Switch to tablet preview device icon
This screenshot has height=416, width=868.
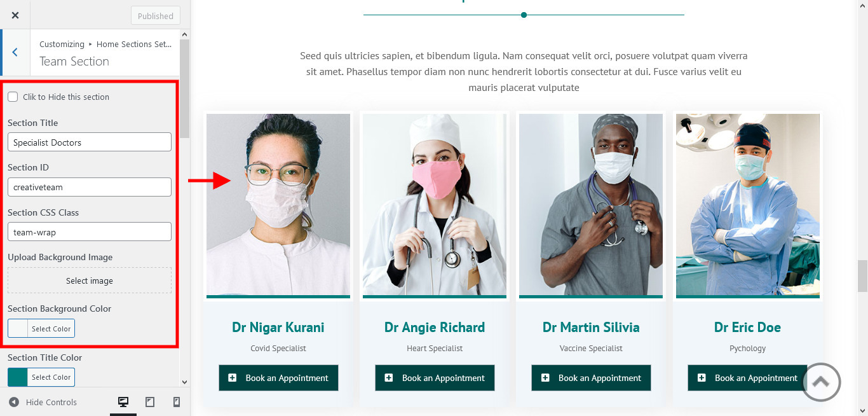tap(150, 402)
